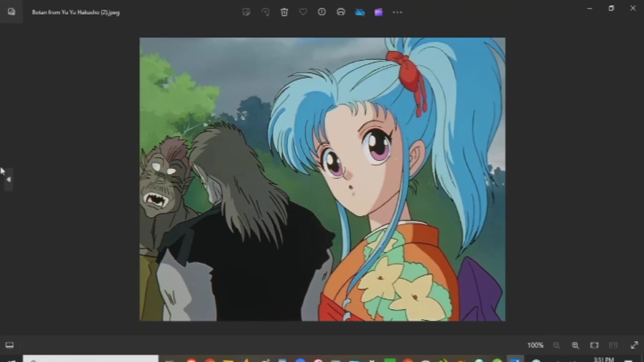Open the Edit image tool
Screen dimensions: 644x362
[x=247, y=12]
